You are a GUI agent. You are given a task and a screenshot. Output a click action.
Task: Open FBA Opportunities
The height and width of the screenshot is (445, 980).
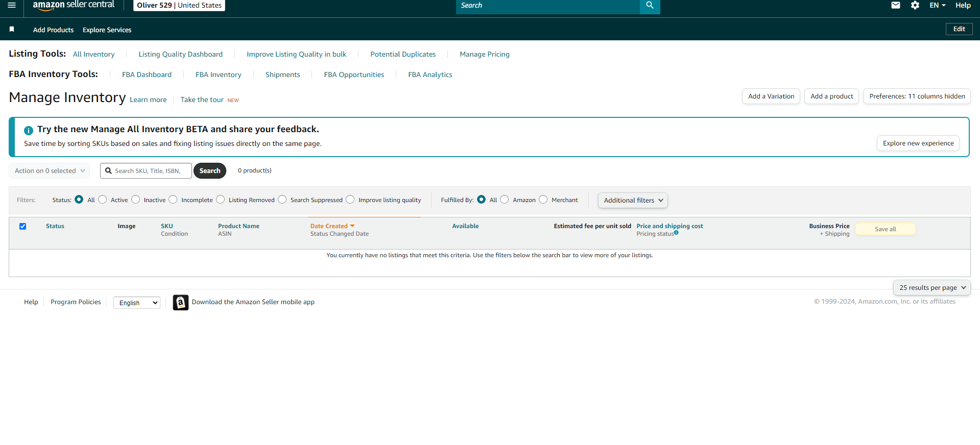[354, 75]
